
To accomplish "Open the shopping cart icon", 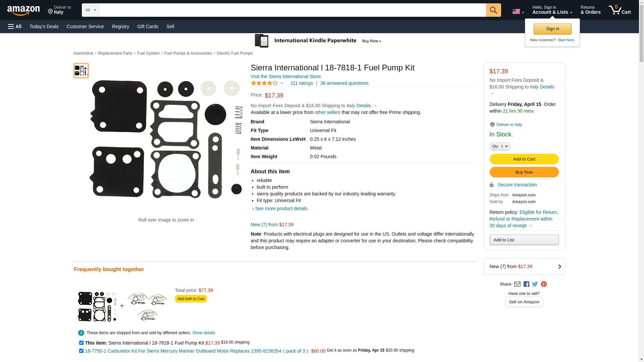I will coord(620,10).
